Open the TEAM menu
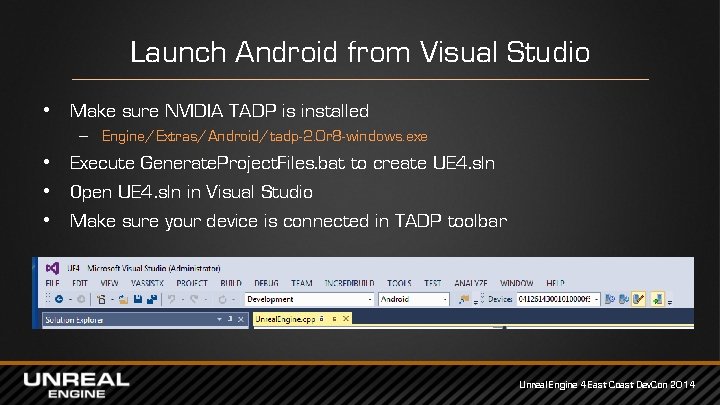 pyautogui.click(x=301, y=283)
